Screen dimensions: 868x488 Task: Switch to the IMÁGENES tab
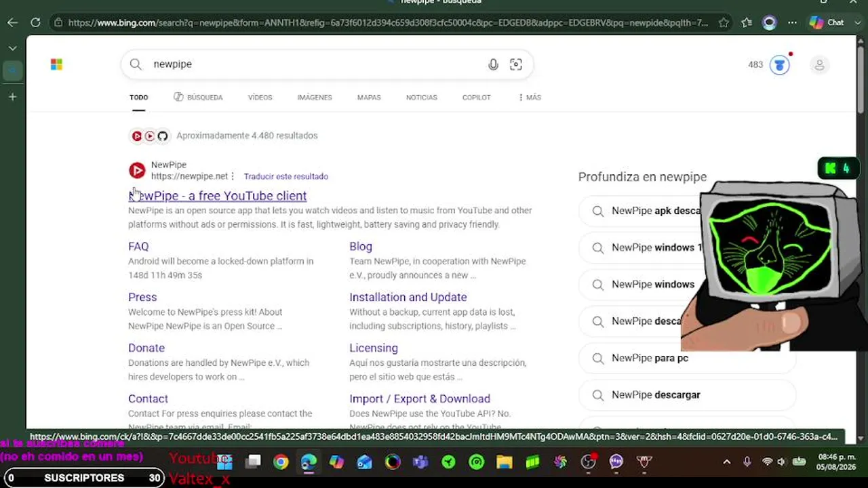pyautogui.click(x=315, y=98)
